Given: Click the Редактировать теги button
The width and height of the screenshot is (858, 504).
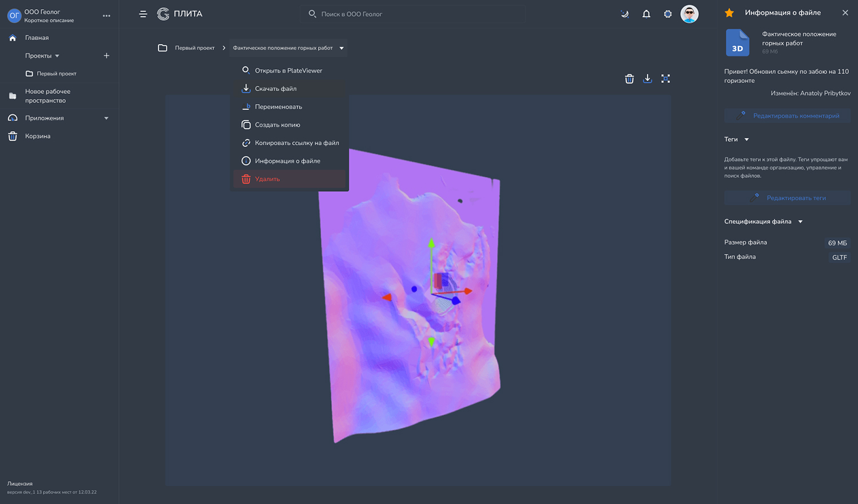Looking at the screenshot, I should pyautogui.click(x=787, y=198).
